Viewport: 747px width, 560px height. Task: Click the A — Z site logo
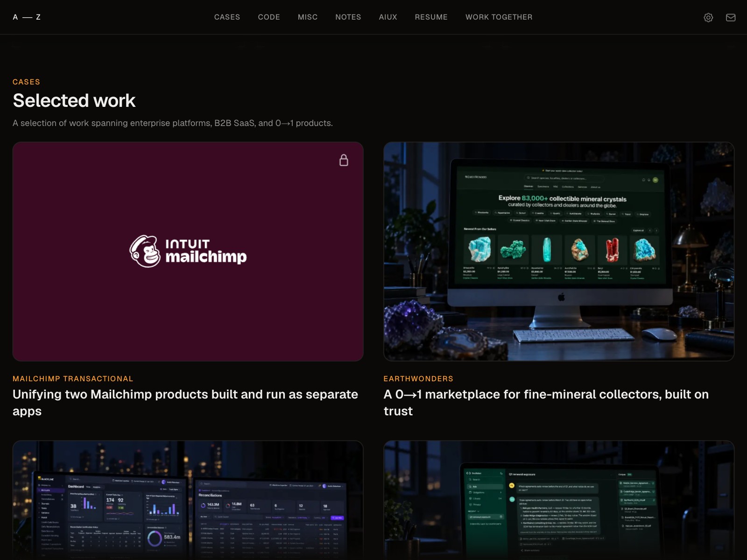(x=27, y=17)
